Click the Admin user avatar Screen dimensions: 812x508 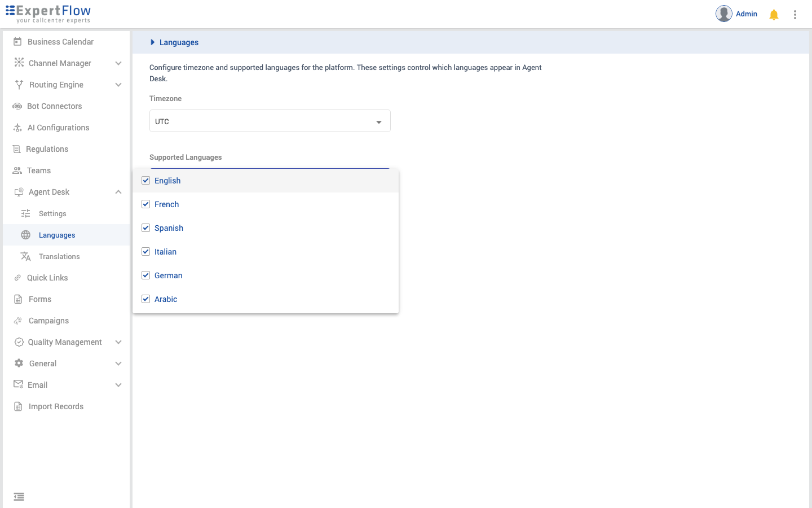(724, 14)
